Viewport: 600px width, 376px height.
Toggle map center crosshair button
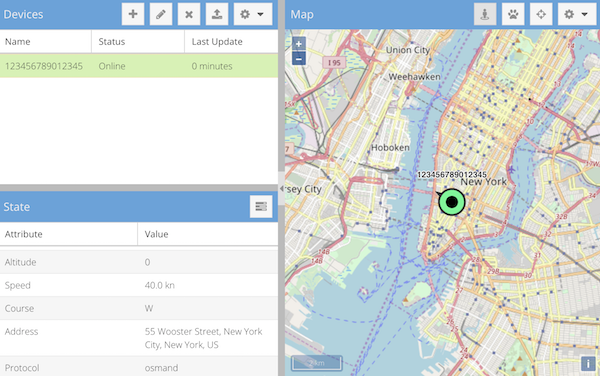coord(541,14)
